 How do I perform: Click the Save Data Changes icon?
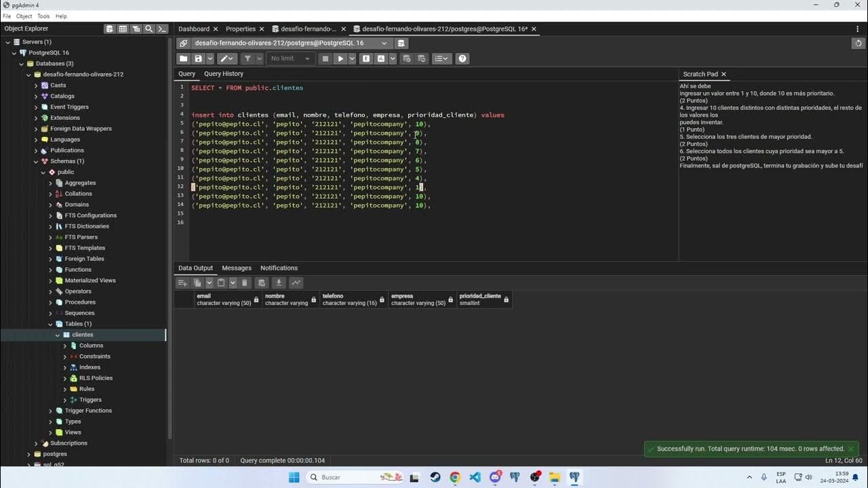pyautogui.click(x=262, y=283)
